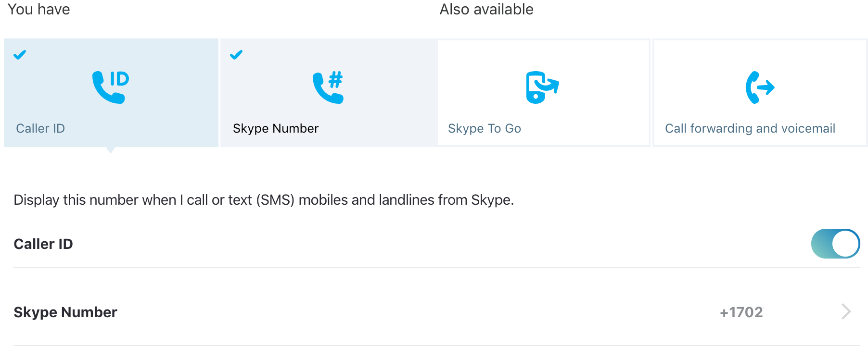Click the checkmark on Skype Number tile
868x346 pixels.
236,55
